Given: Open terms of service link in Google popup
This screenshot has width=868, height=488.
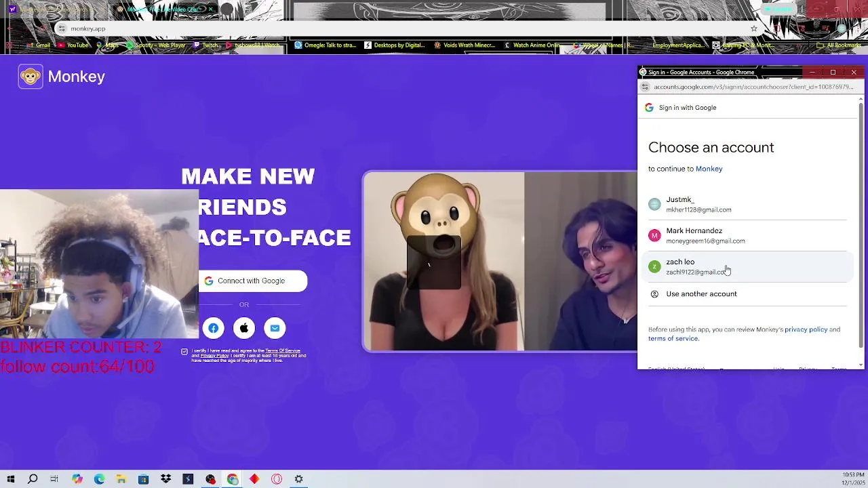Looking at the screenshot, I should pos(673,338).
